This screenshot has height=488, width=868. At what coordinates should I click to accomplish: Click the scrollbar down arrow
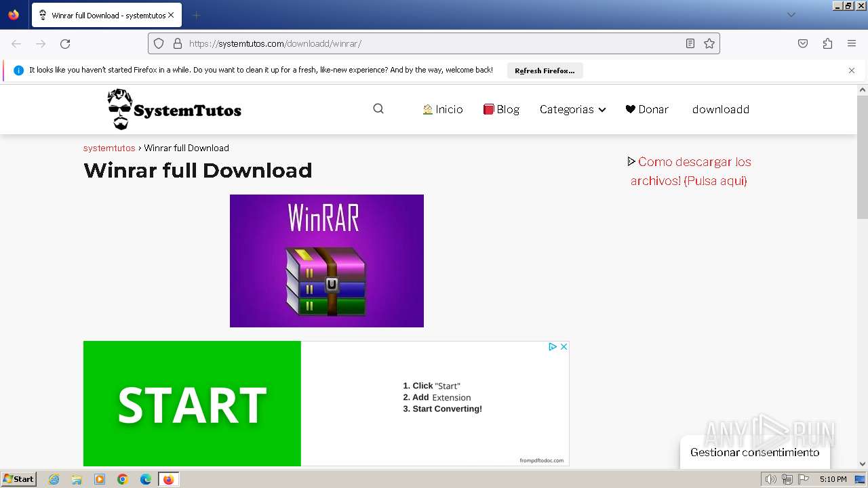coord(863,464)
